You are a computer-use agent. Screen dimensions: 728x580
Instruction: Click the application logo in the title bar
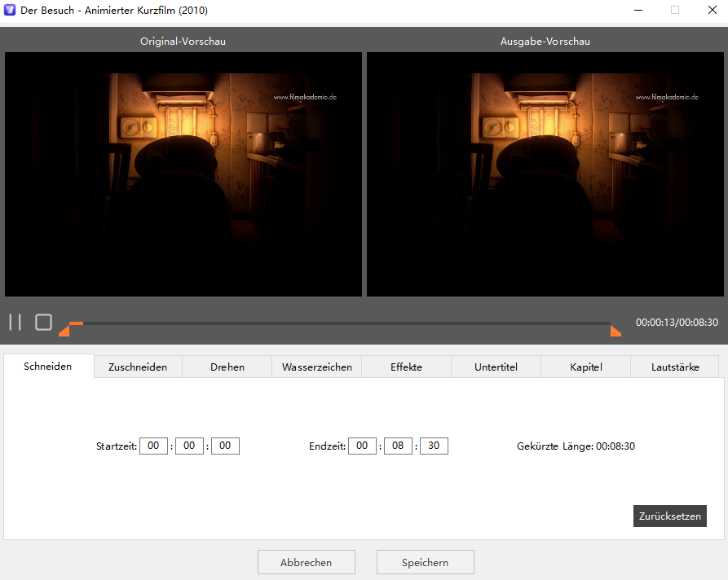[x=11, y=11]
